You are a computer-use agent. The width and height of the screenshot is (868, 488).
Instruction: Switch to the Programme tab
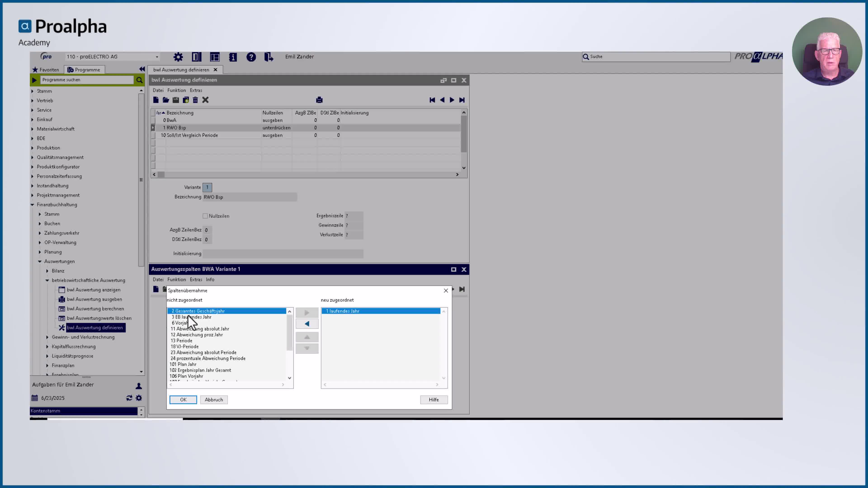[x=84, y=70]
